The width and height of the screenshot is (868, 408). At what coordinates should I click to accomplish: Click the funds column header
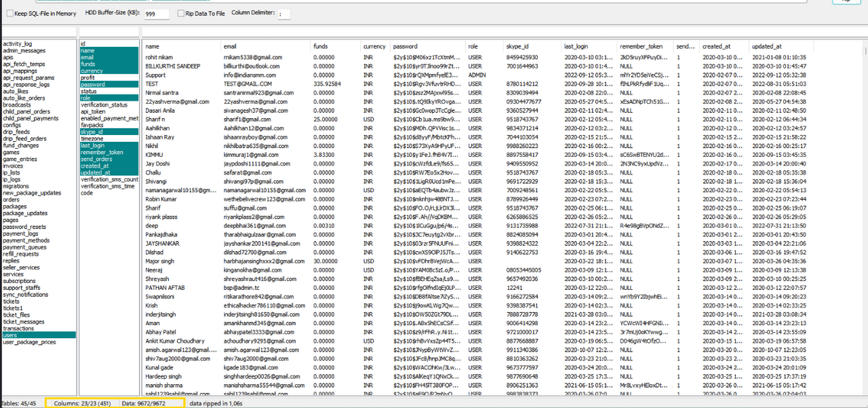pos(321,46)
